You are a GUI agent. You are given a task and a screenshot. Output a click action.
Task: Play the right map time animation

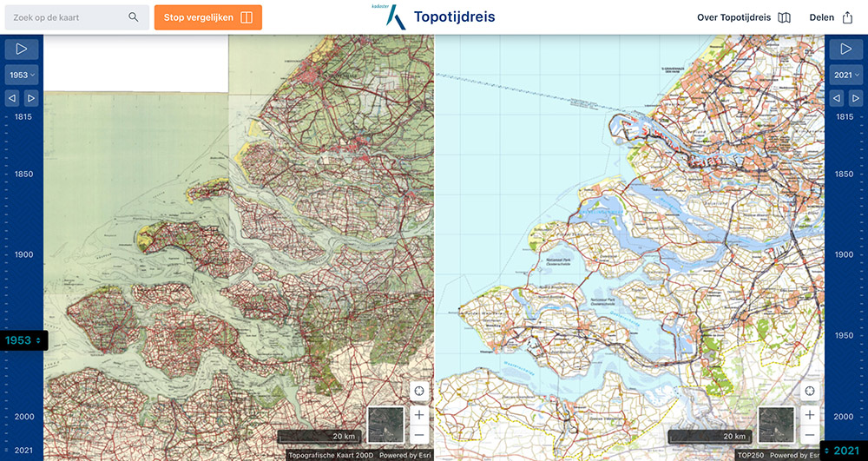click(x=846, y=49)
